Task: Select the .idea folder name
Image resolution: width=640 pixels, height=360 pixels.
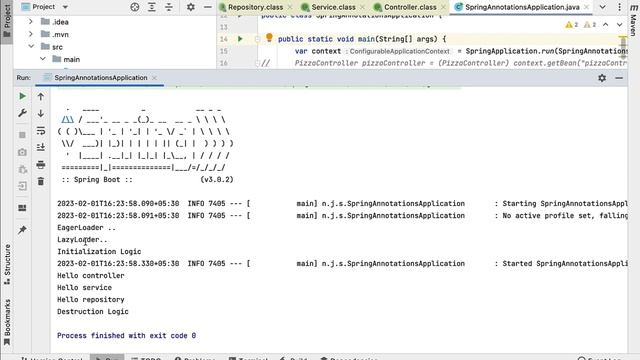Action: pos(60,22)
